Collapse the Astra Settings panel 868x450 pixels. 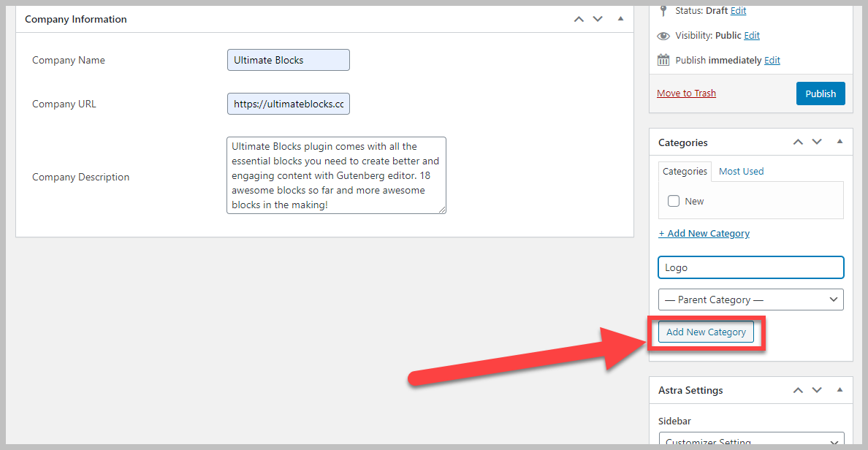[x=840, y=389]
